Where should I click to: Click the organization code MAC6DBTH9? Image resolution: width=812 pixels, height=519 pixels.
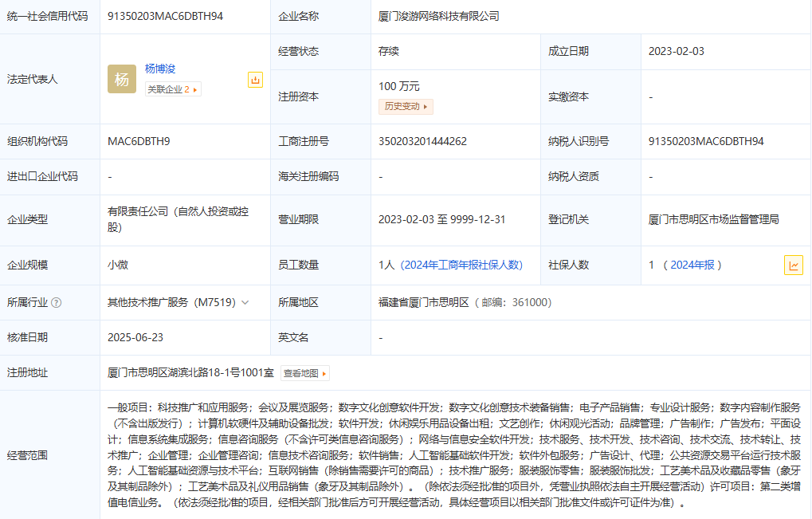[x=139, y=141]
